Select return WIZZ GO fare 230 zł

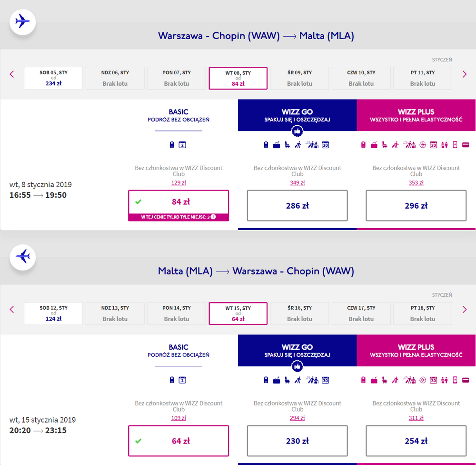pyautogui.click(x=297, y=441)
